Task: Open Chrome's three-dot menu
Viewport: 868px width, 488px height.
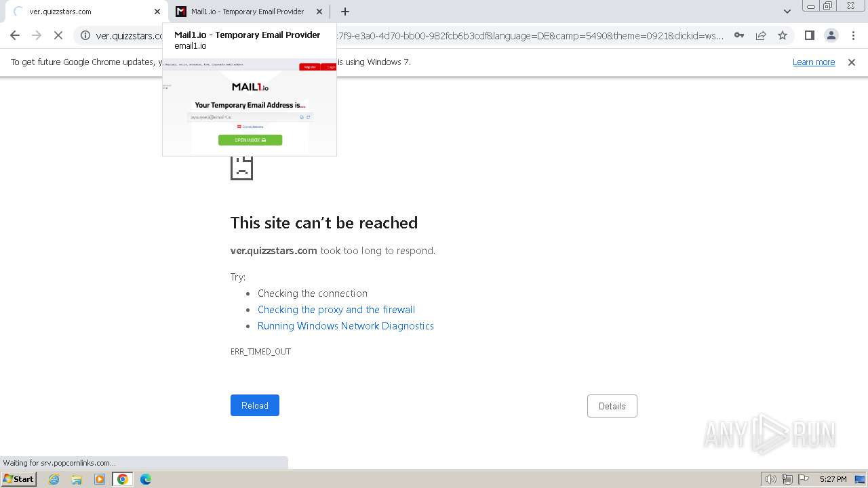Action: 853,35
